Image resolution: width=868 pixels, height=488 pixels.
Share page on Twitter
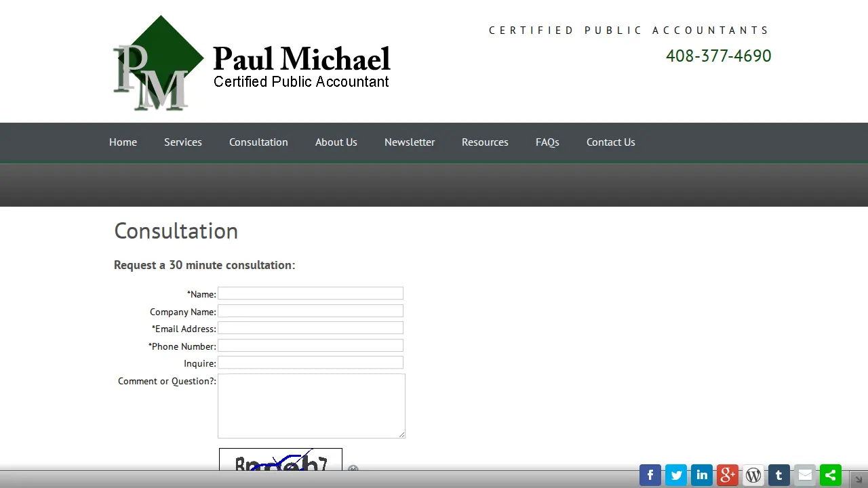coord(676,475)
